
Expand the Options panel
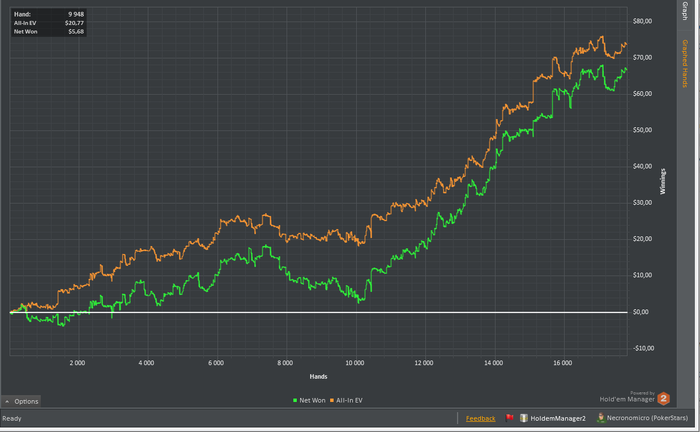(x=21, y=401)
